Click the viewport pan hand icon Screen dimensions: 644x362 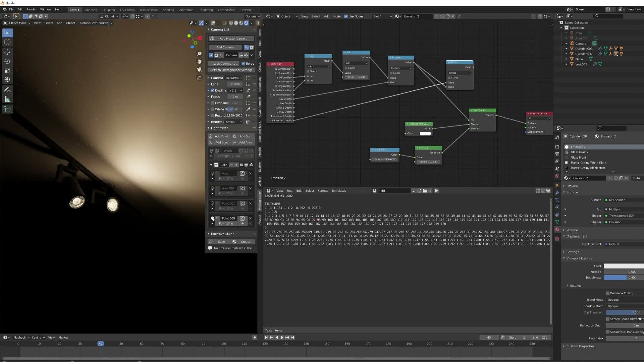199,62
